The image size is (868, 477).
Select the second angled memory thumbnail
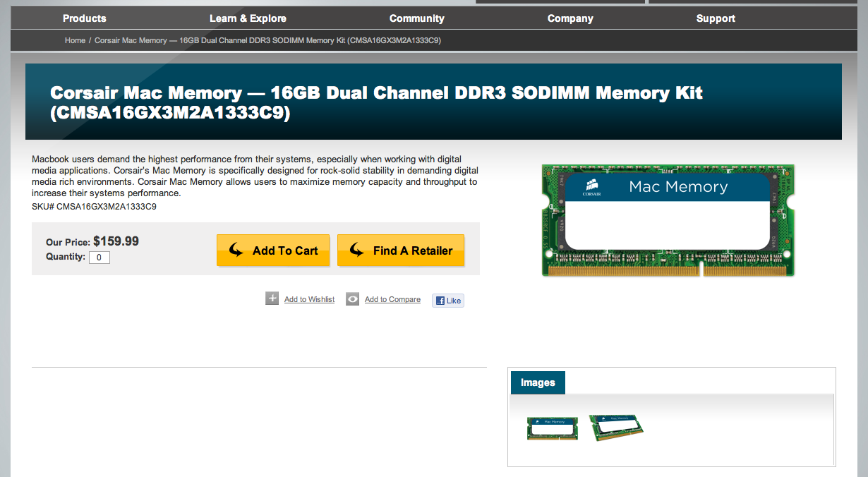pyautogui.click(x=616, y=428)
